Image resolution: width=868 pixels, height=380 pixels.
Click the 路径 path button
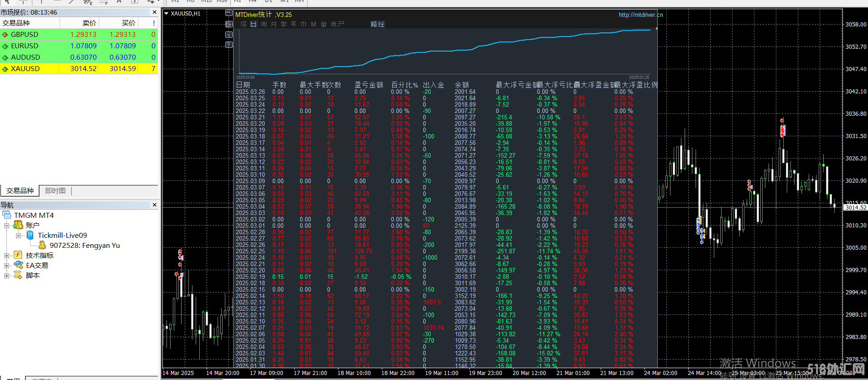[x=378, y=24]
